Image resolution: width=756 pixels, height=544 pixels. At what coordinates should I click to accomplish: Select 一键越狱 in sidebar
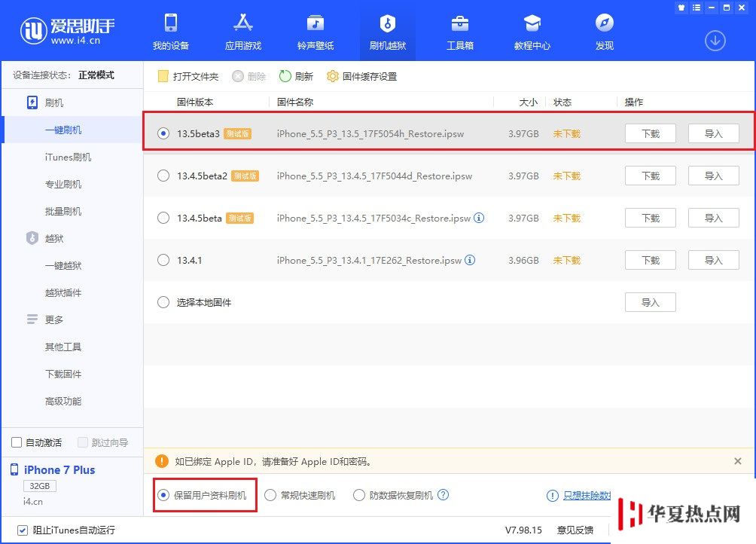(x=63, y=265)
